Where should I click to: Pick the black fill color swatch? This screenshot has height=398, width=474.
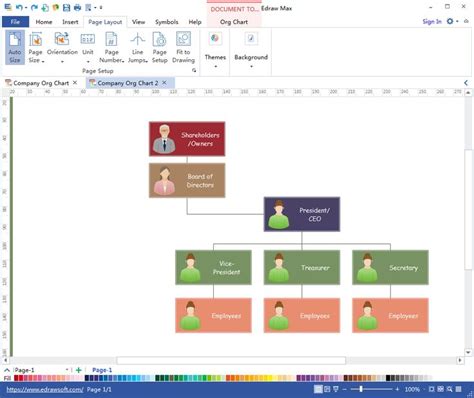(x=388, y=378)
